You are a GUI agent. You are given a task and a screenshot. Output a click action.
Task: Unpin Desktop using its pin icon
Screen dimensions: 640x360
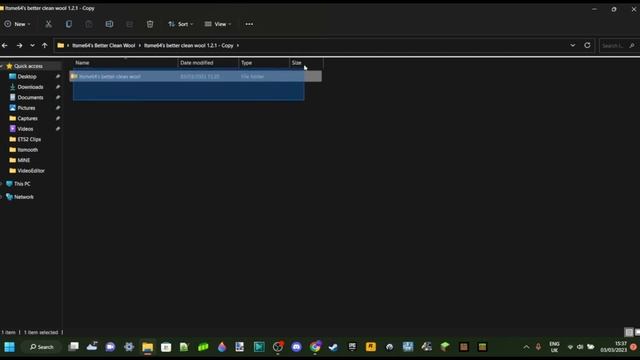(58, 76)
